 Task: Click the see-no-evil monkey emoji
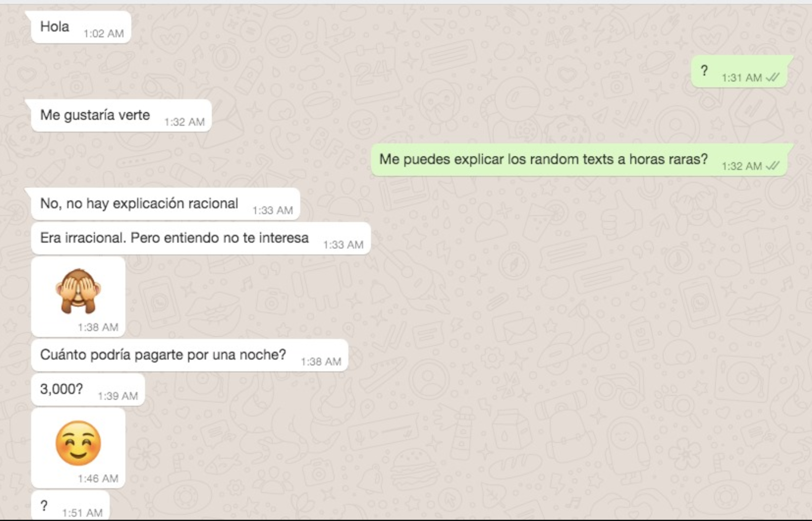coord(78,290)
